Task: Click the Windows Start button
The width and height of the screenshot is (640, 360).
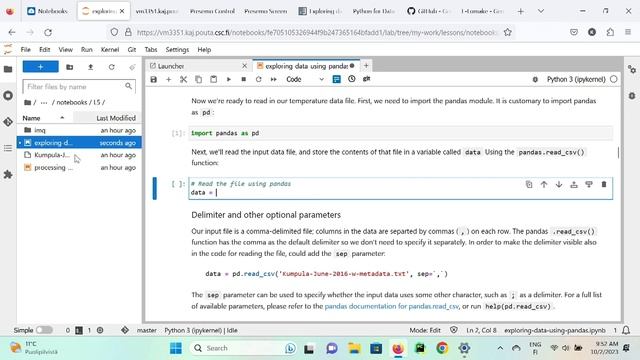Action: [x=176, y=348]
